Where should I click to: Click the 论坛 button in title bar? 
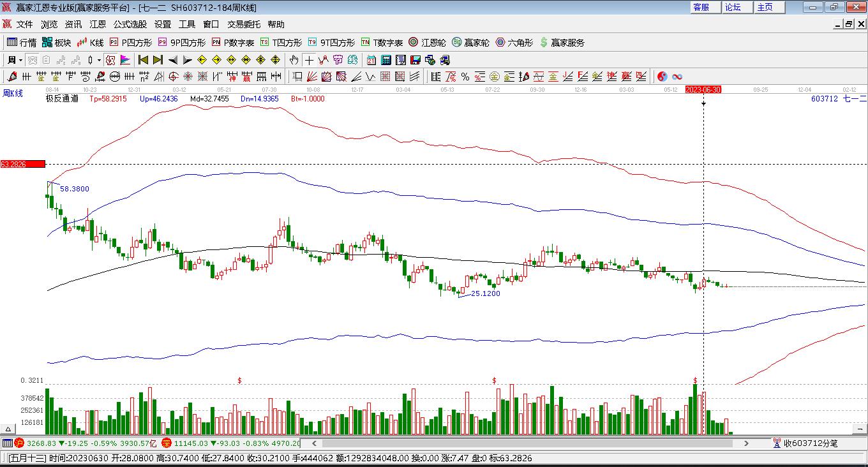coord(733,7)
